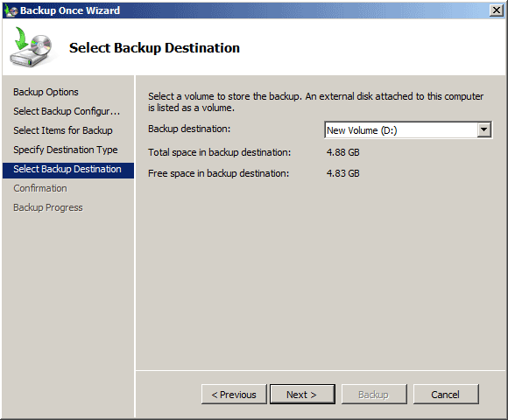Open the Select Backup Configuration step
The height and width of the screenshot is (420, 508).
[67, 111]
